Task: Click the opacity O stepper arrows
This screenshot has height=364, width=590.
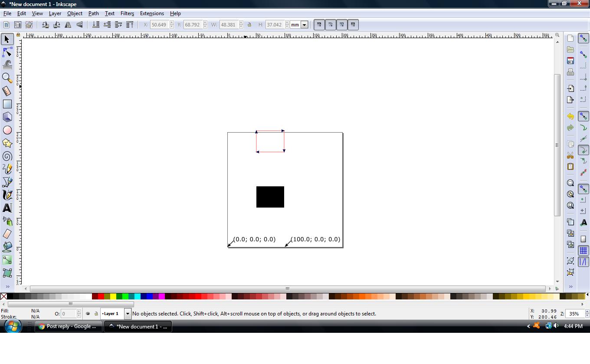Action: click(79, 314)
